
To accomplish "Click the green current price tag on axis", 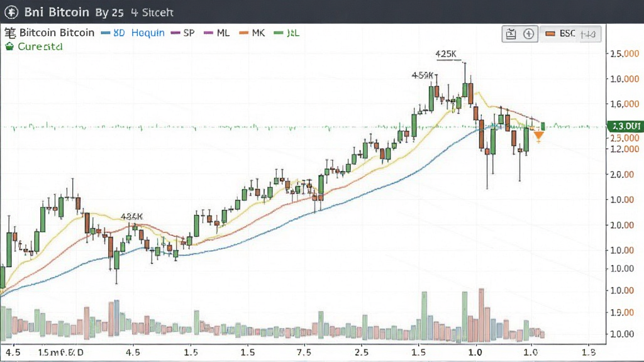I will pyautogui.click(x=625, y=126).
